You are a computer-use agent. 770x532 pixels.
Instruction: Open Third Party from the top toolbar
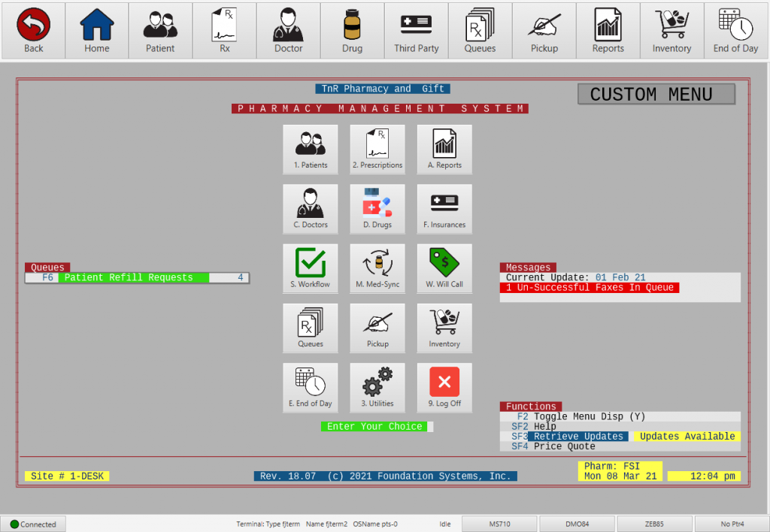tap(416, 29)
